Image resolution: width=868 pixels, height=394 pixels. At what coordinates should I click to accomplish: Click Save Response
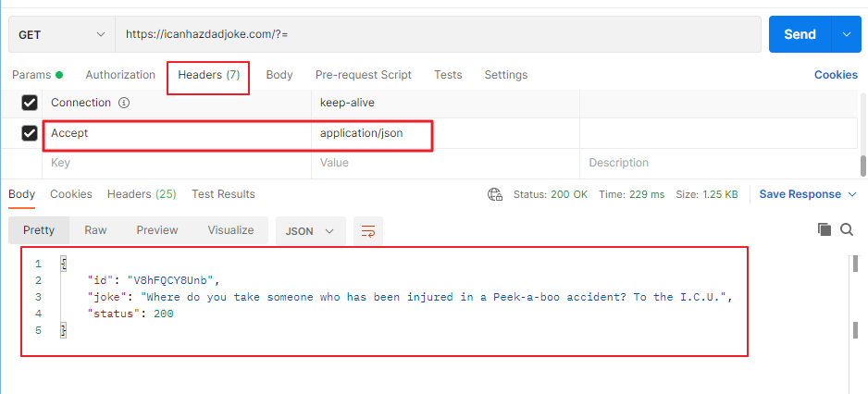[x=800, y=194]
